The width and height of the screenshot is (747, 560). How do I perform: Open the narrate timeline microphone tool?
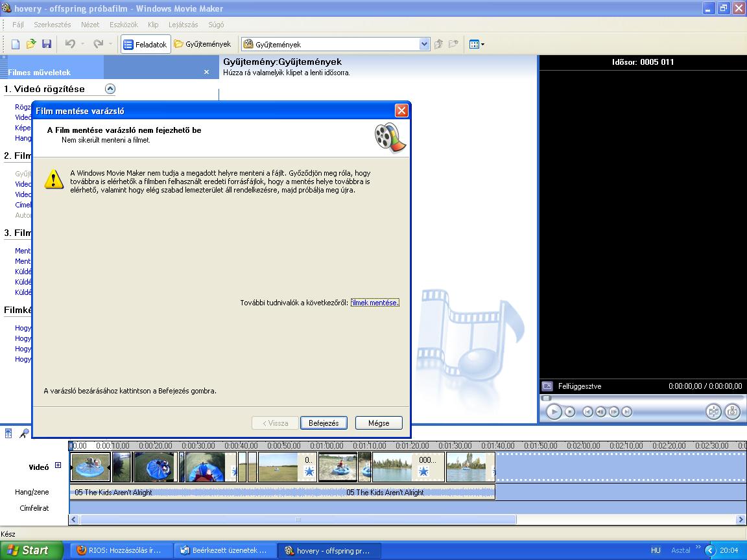[24, 433]
